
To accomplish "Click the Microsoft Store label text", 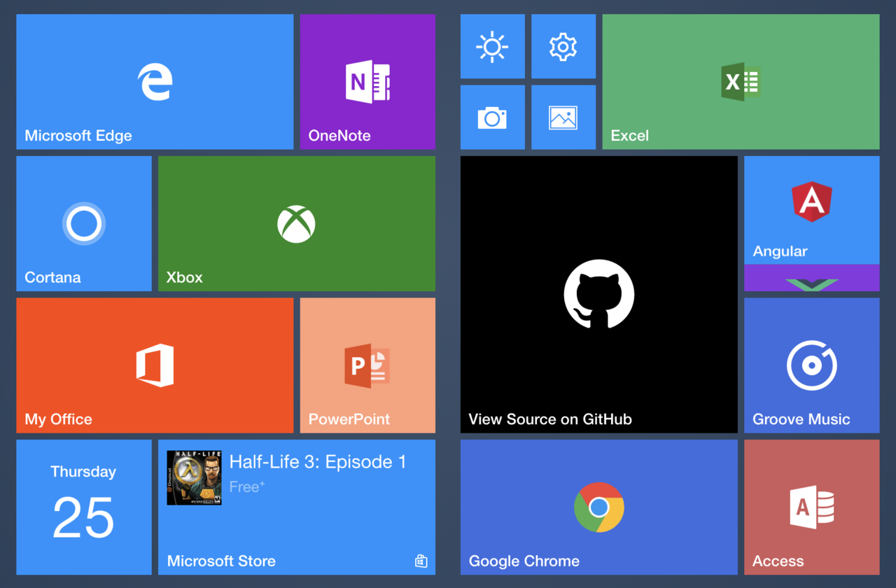I will 221,561.
